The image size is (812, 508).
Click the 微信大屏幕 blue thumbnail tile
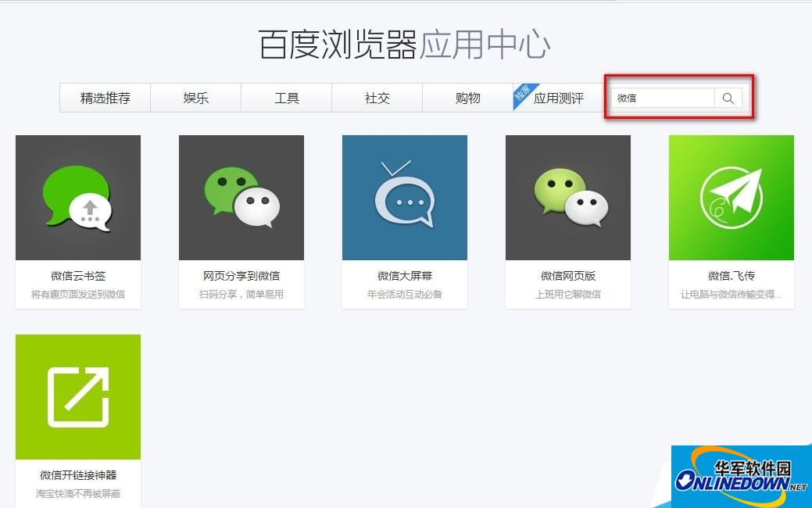(404, 197)
